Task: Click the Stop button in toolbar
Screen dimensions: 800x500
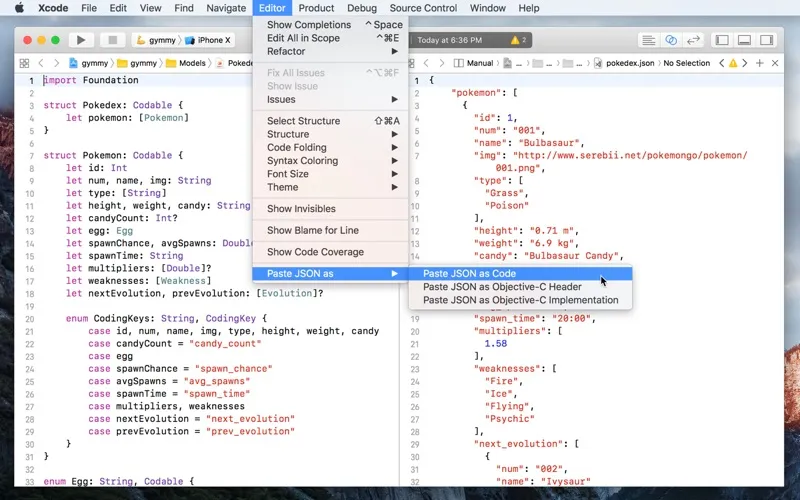Action: coord(113,40)
